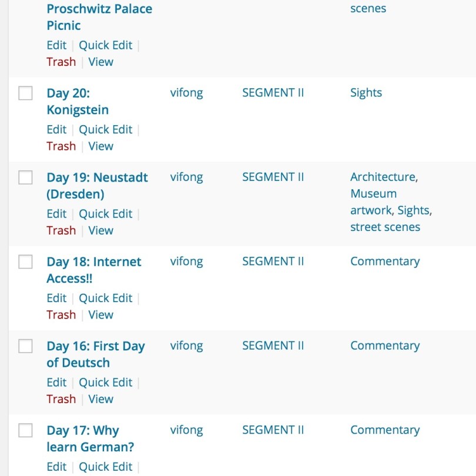Edit the Day 16: First Day of Deutsch post
476x476 pixels.
point(56,382)
